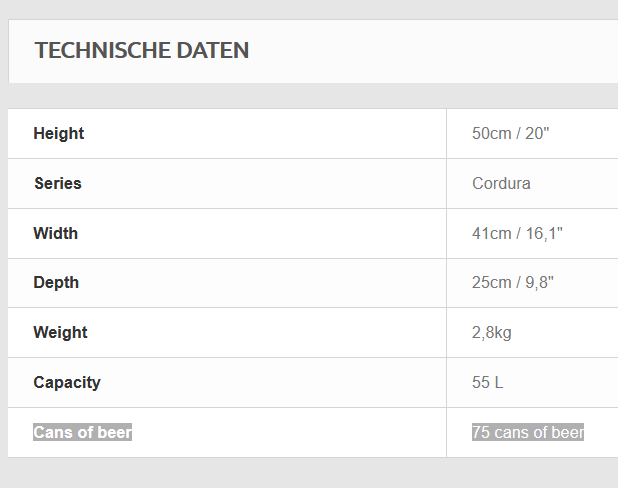Click the 50cm value in Height row
Screen dimensions: 618x488
click(492, 134)
